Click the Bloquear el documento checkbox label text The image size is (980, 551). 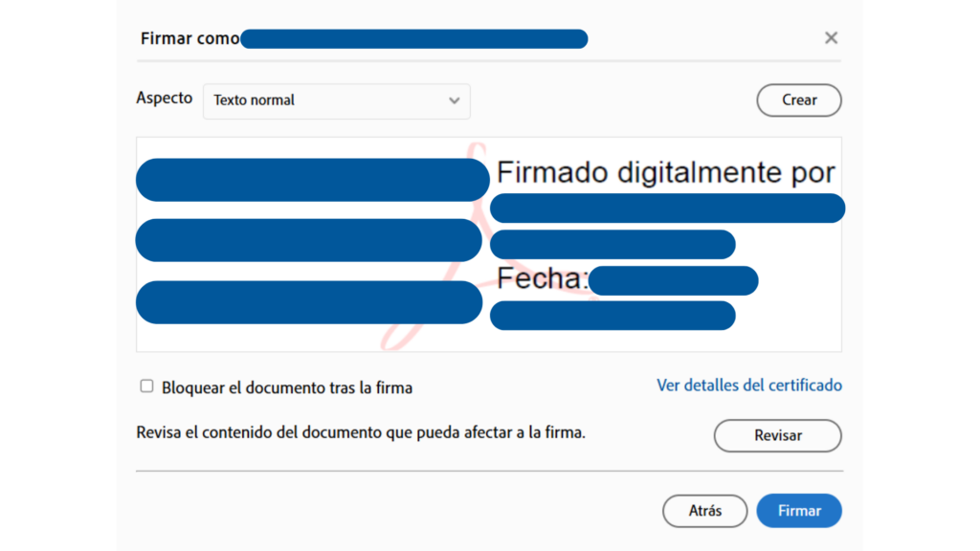(287, 388)
